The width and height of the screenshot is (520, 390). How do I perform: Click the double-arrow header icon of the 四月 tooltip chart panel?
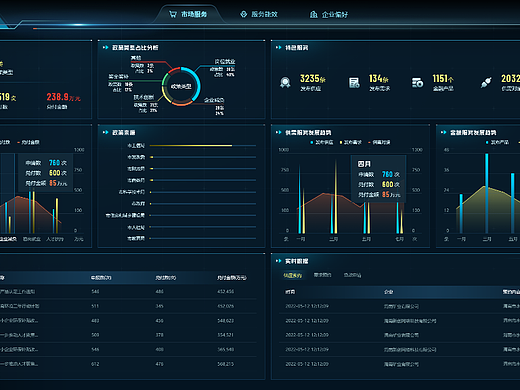click(x=278, y=132)
